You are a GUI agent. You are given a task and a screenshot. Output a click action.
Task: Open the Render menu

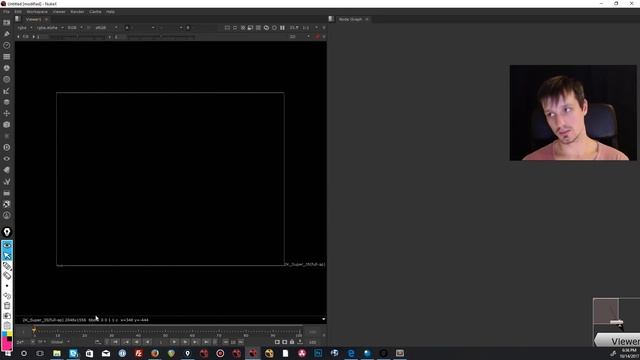[77, 12]
